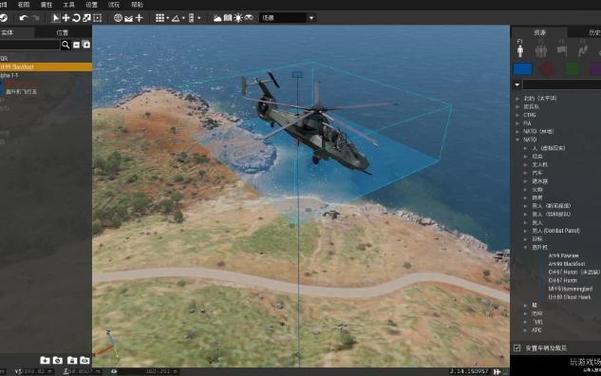The height and width of the screenshot is (376, 601).
Task: Activate the rotation widget tool
Action: coord(76,18)
